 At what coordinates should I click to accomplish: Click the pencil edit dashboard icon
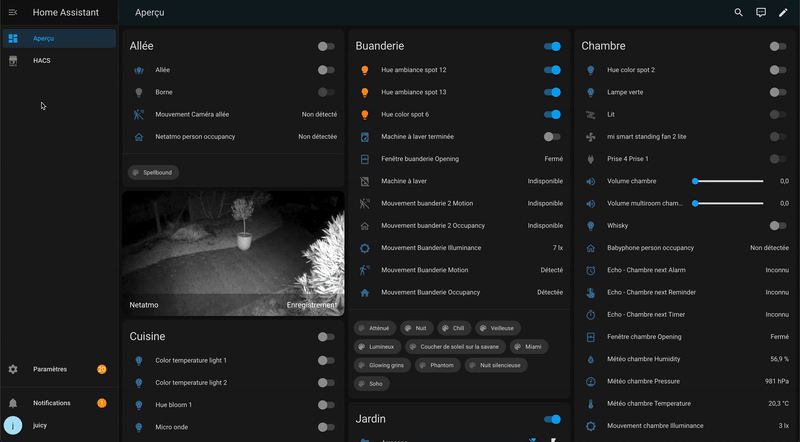point(783,12)
